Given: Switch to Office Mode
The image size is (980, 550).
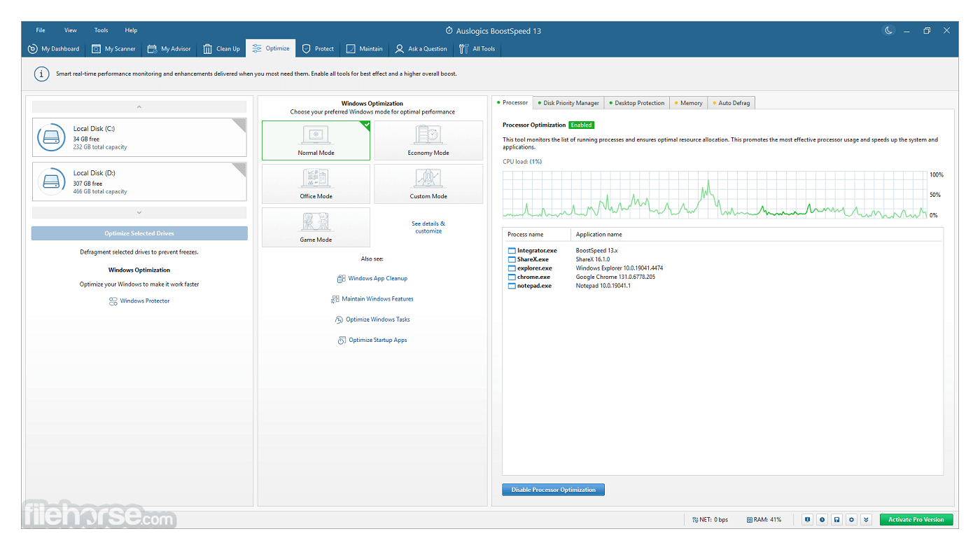Looking at the screenshot, I should click(x=316, y=184).
